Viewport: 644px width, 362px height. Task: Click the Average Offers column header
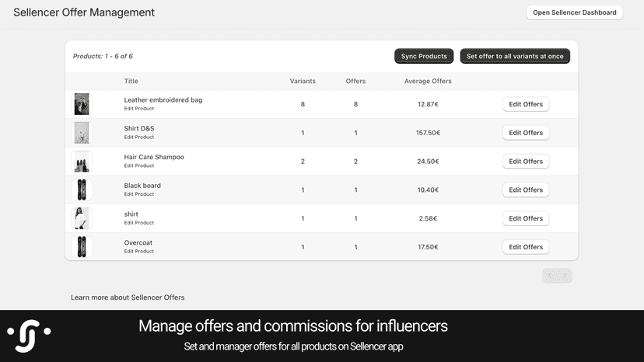[428, 82]
